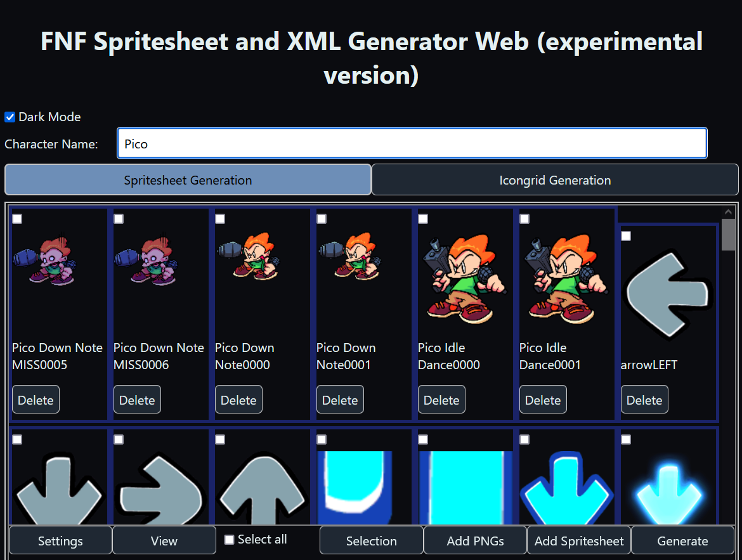
Task: Click Generate to build the spritesheet
Action: [682, 540]
